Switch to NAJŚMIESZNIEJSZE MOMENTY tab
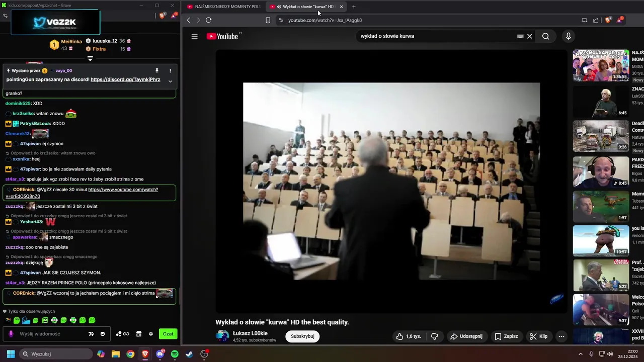Image resolution: width=644 pixels, height=362 pixels. 223,7
